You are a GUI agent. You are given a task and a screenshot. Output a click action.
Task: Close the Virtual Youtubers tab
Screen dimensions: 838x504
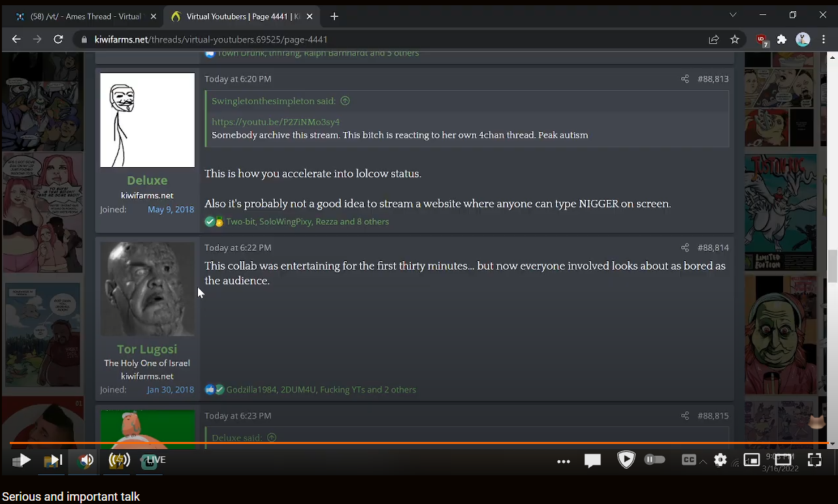click(x=309, y=16)
